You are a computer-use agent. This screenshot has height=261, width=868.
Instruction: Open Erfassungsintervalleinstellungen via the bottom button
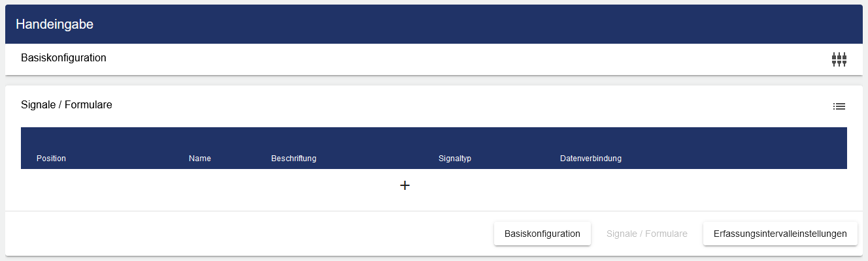[x=780, y=234]
